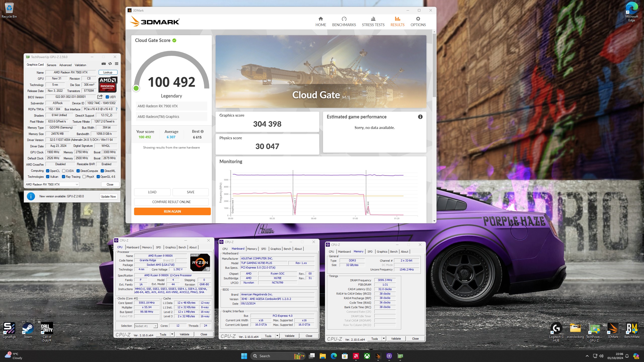The image size is (644, 362).
Task: Click the Bus Interface question mark in GPU-Z
Action: click(116, 109)
